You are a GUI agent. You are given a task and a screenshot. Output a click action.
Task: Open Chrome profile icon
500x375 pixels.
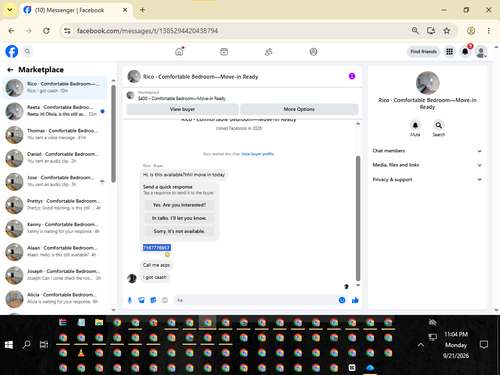(x=471, y=31)
